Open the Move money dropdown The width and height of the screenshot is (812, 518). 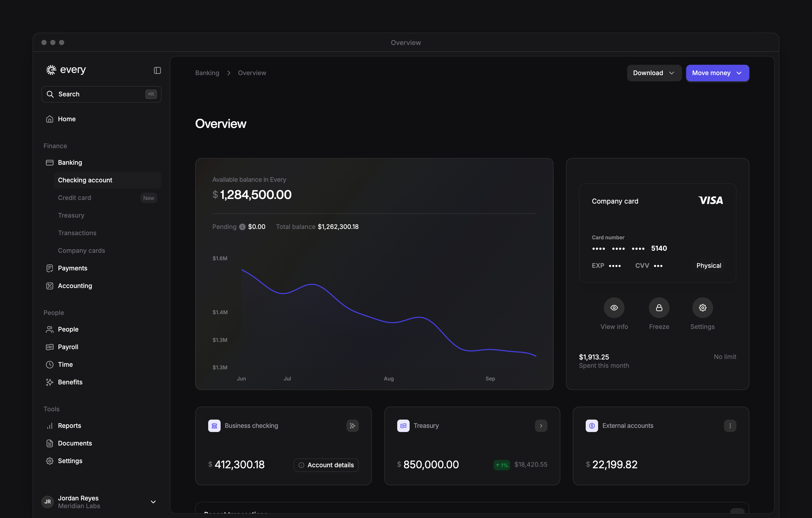717,73
